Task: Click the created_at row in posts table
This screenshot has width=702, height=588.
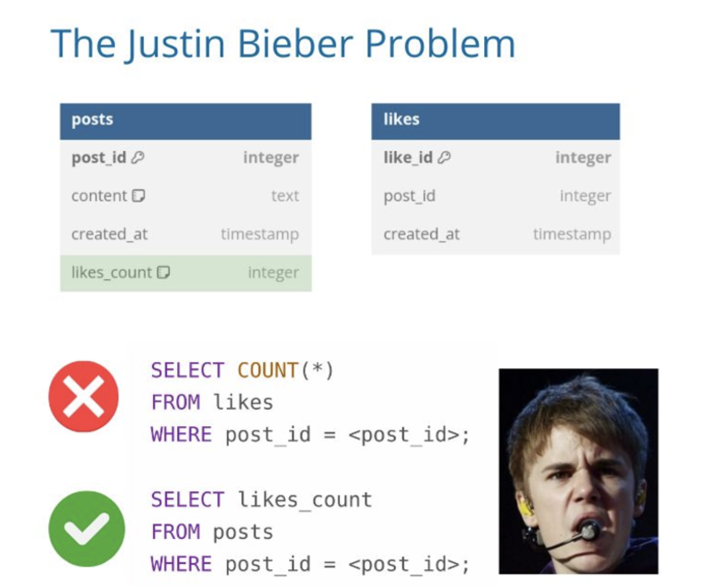Action: click(185, 235)
